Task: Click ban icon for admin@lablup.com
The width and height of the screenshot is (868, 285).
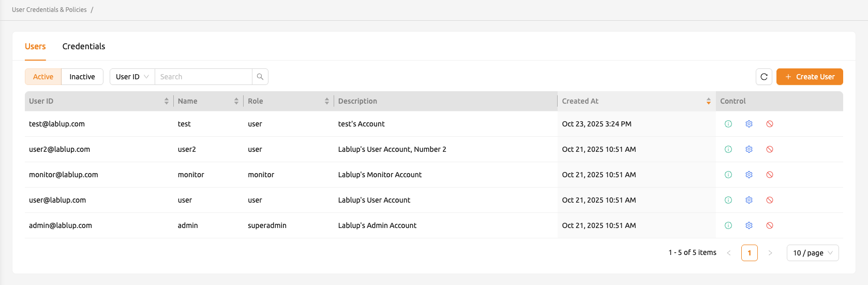Action: coord(770,225)
